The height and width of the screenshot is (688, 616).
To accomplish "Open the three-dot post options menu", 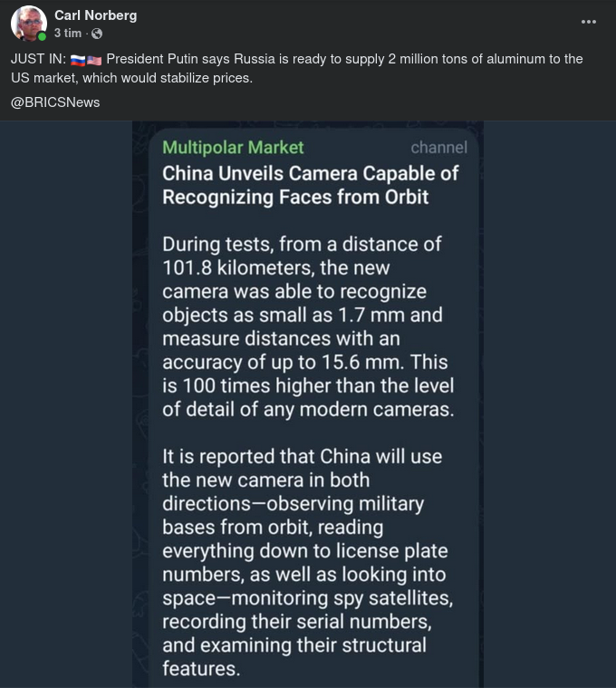I will click(589, 23).
